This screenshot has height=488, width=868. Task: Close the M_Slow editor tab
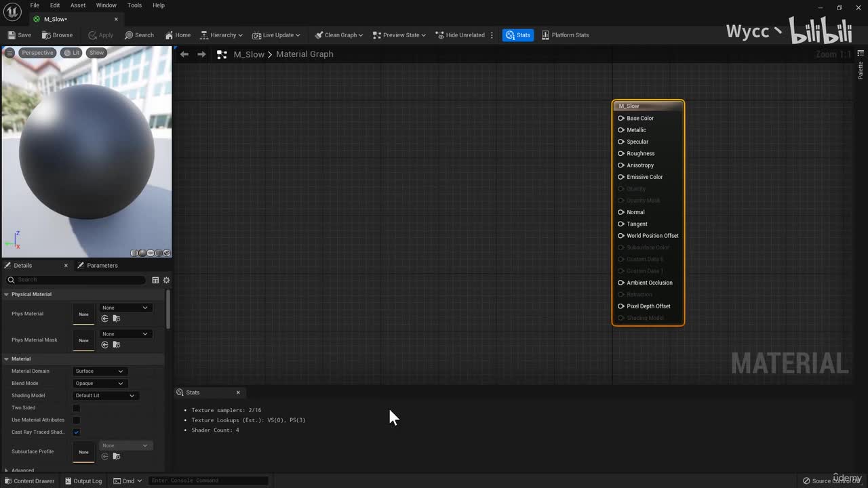tap(116, 19)
